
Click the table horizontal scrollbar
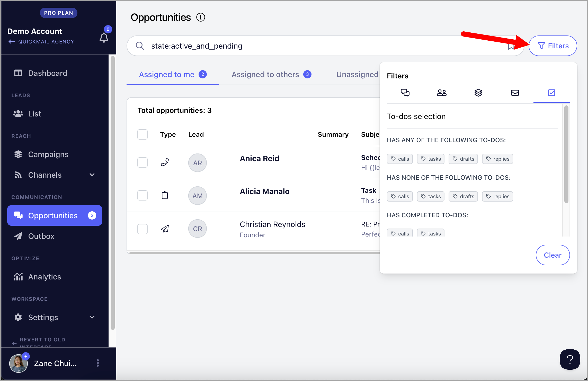click(254, 253)
